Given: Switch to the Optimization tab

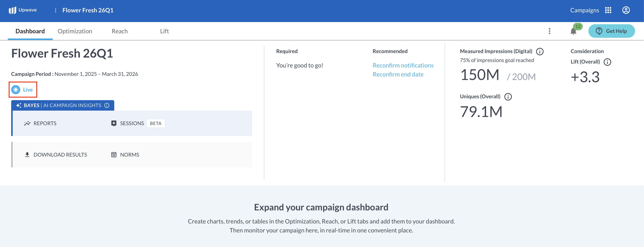Looking at the screenshot, I should 75,31.
